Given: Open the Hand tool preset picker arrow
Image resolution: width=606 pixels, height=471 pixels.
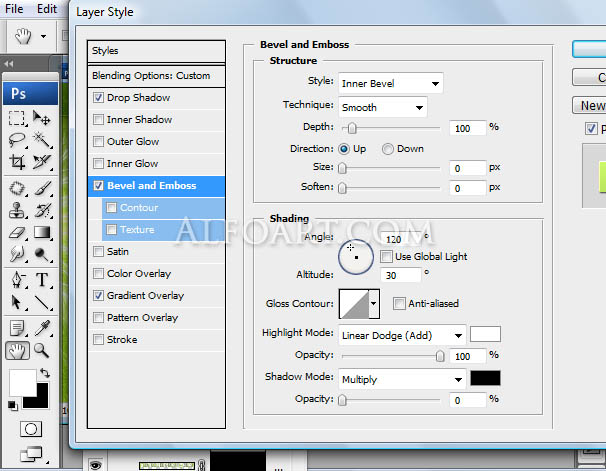Looking at the screenshot, I should pyautogui.click(x=44, y=37).
